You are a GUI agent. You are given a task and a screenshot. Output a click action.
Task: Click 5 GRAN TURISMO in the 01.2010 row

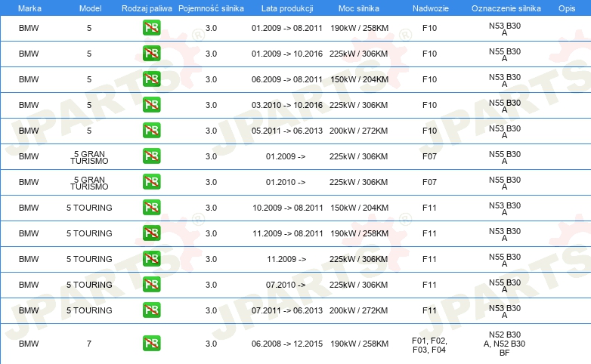(x=89, y=183)
